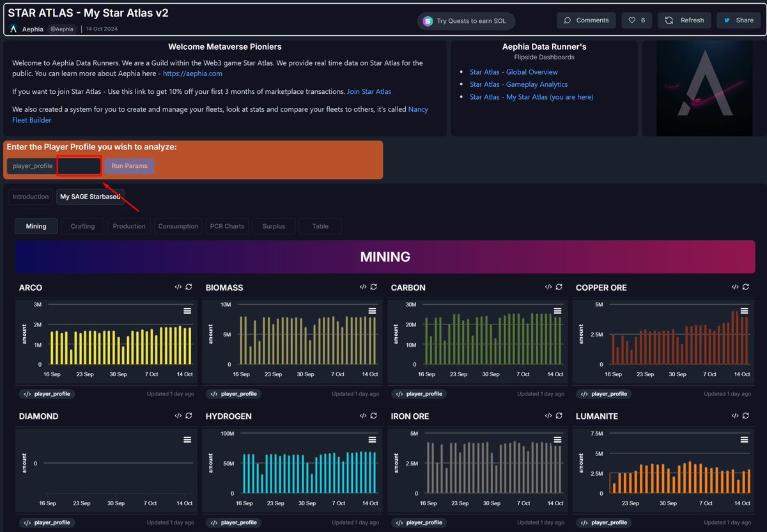
Task: Refresh the COPPER ORE chart
Action: click(x=746, y=287)
